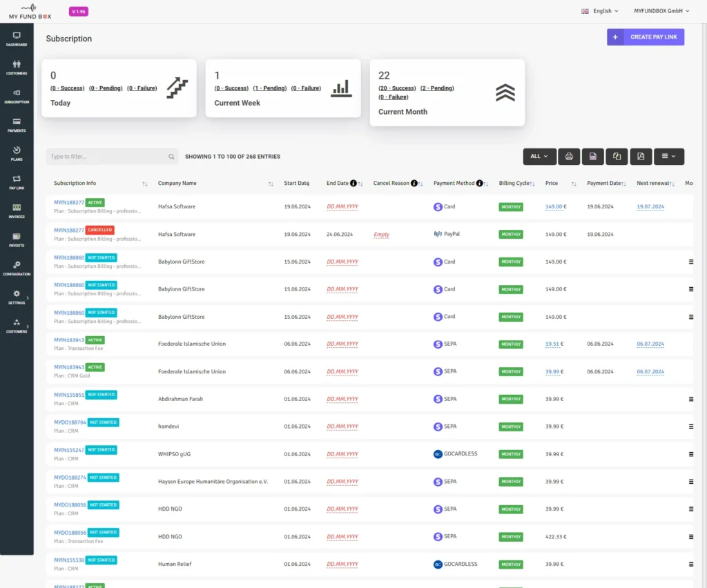Open Configuration sidebar icon
The width and height of the screenshot is (707, 588).
click(17, 268)
